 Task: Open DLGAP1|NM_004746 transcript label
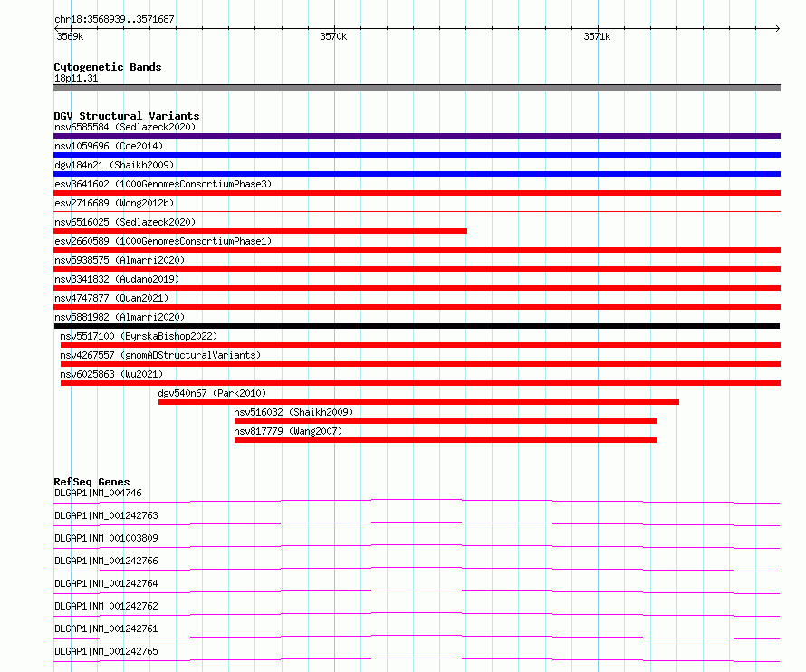(98, 493)
